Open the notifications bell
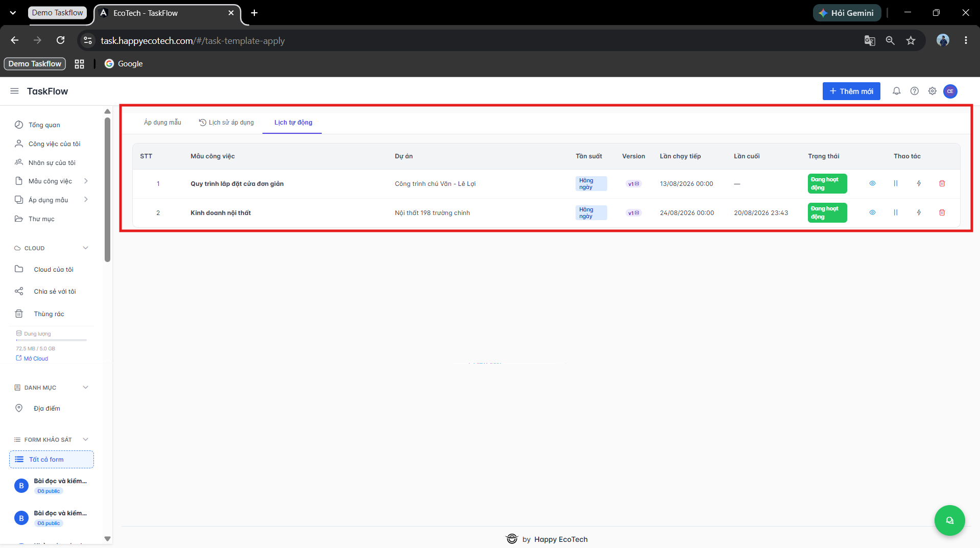The width and height of the screenshot is (980, 548). click(x=896, y=91)
